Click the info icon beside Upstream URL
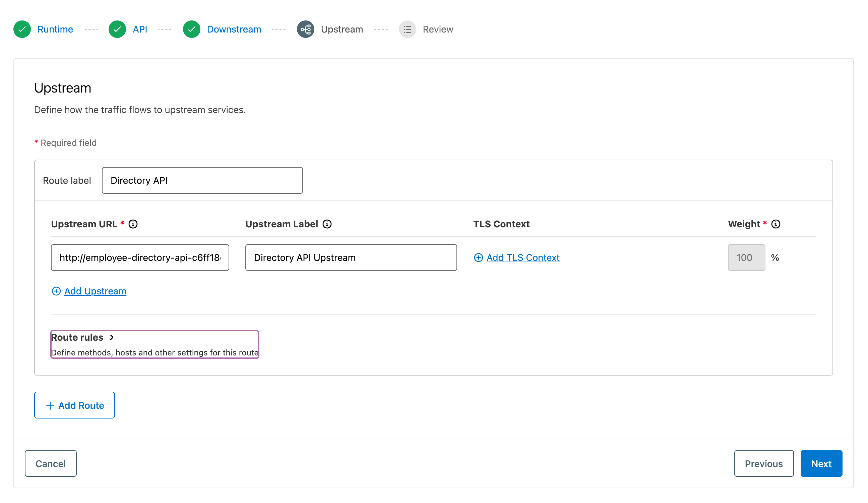 133,224
